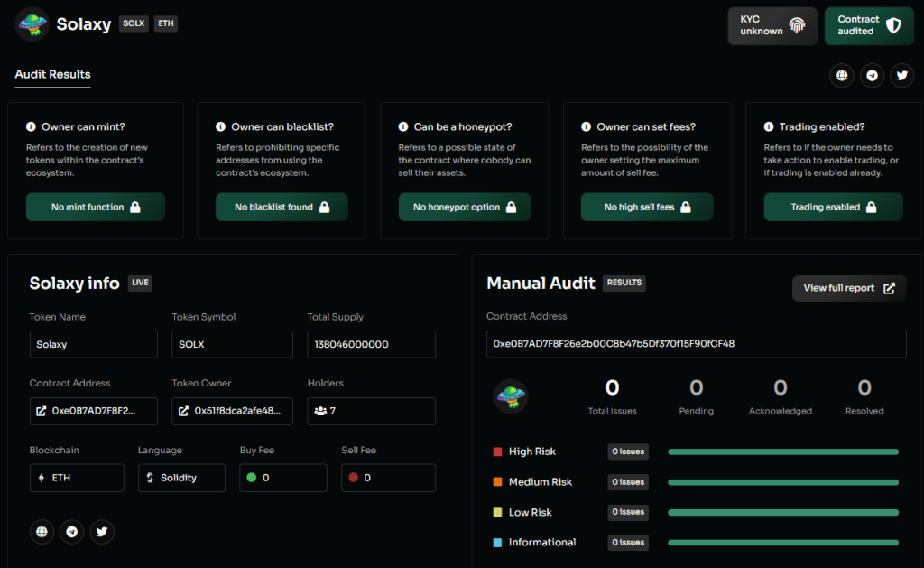This screenshot has width=924, height=568.
Task: Click Twitter icon below Solaxy info
Action: 102,532
